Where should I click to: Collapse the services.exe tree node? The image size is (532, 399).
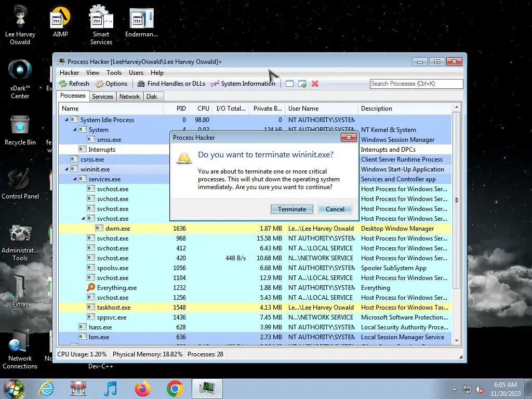pyautogui.click(x=75, y=179)
